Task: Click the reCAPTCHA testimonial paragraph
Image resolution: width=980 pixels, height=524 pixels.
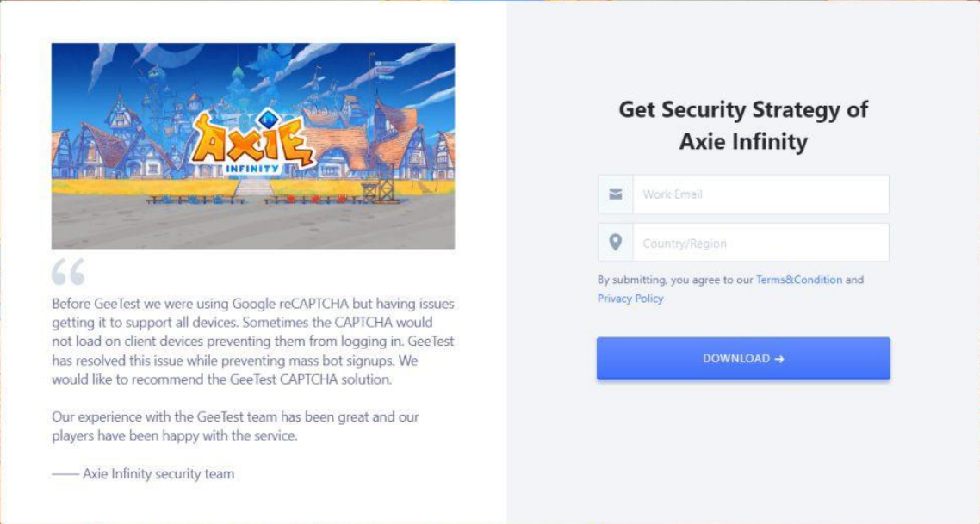Action: point(252,342)
